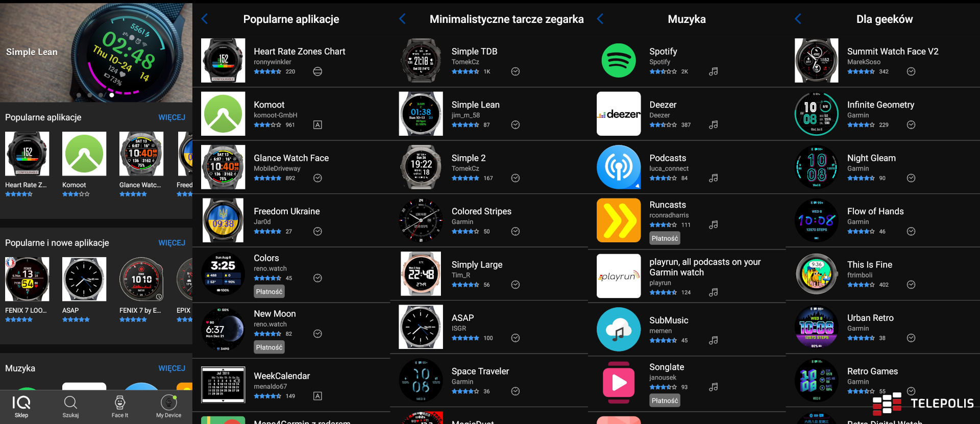The height and width of the screenshot is (424, 980).
Task: Open the Spotify app icon
Action: (x=619, y=60)
